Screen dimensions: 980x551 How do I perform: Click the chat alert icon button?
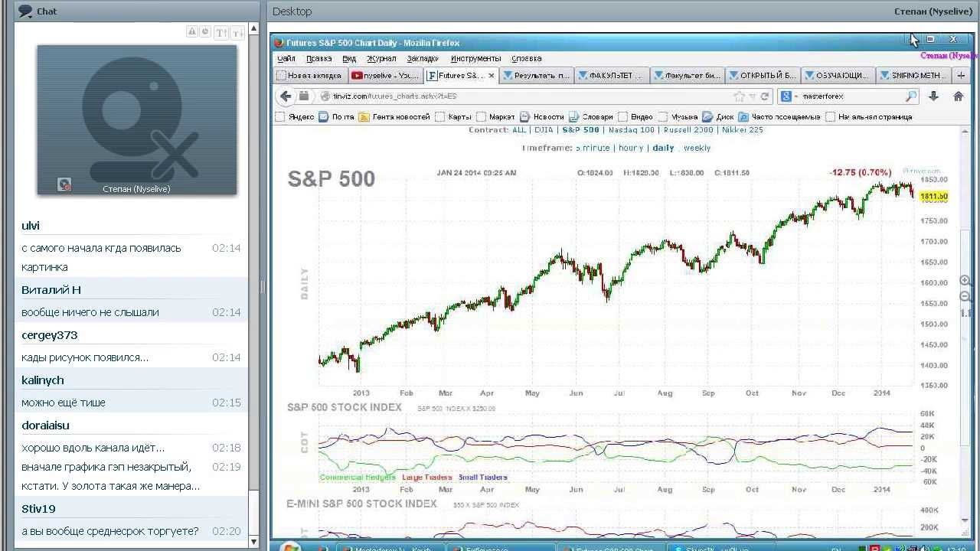pyautogui.click(x=192, y=31)
